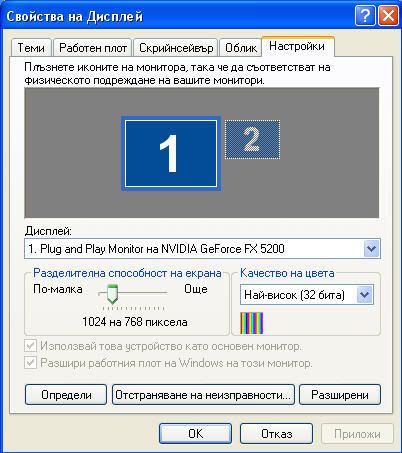Switch to the Теми tab

31,48
